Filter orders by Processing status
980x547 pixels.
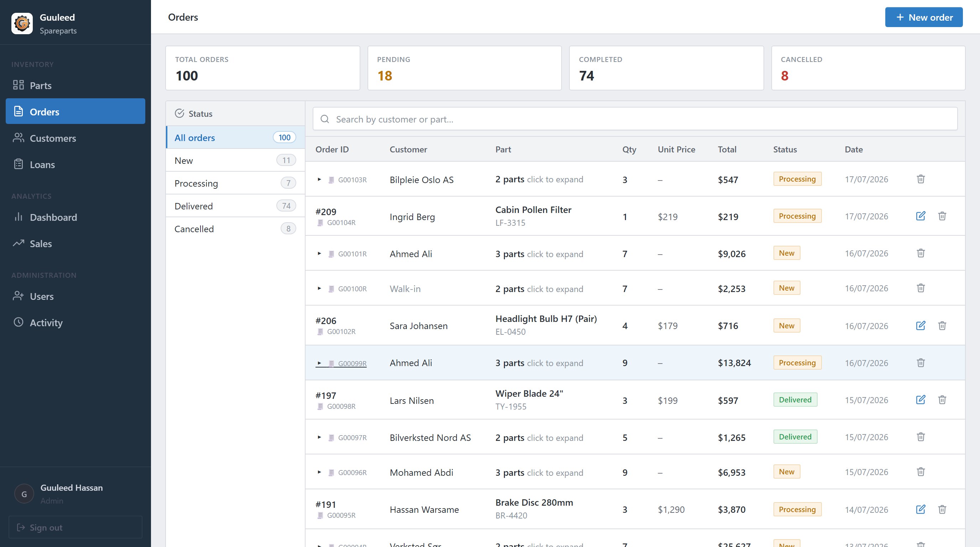click(x=235, y=183)
